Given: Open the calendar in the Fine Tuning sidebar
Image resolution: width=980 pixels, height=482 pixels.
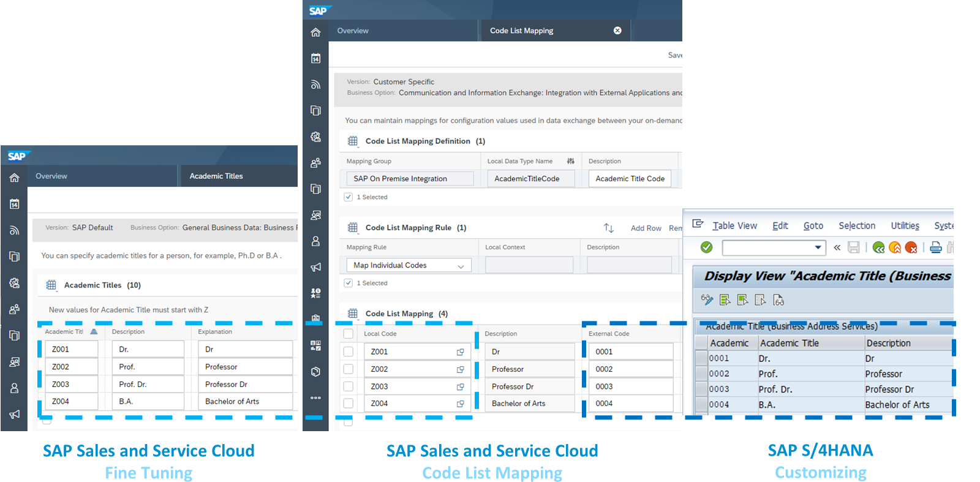Looking at the screenshot, I should (14, 204).
